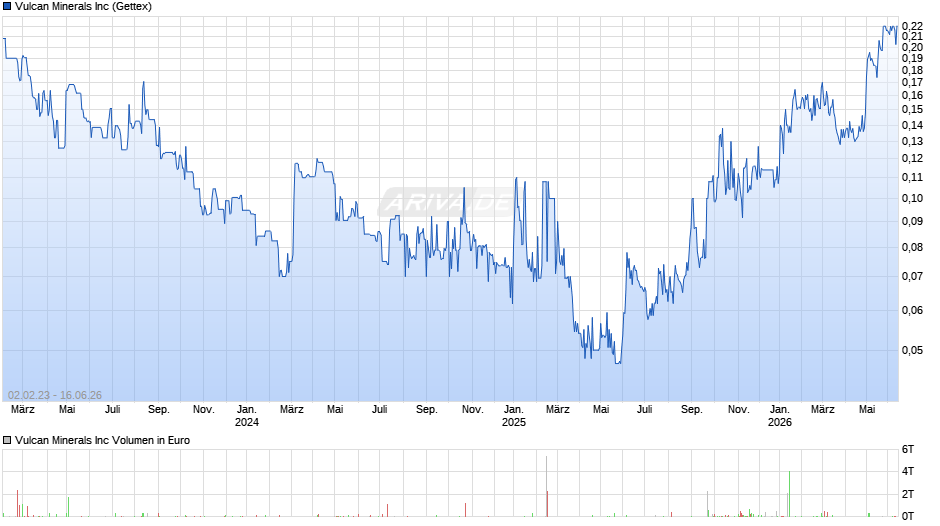Click the 0,07 price axis label

[912, 276]
